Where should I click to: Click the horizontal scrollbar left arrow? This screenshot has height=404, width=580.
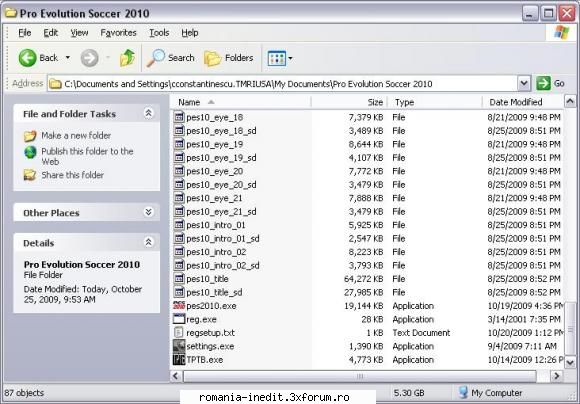tap(176, 376)
